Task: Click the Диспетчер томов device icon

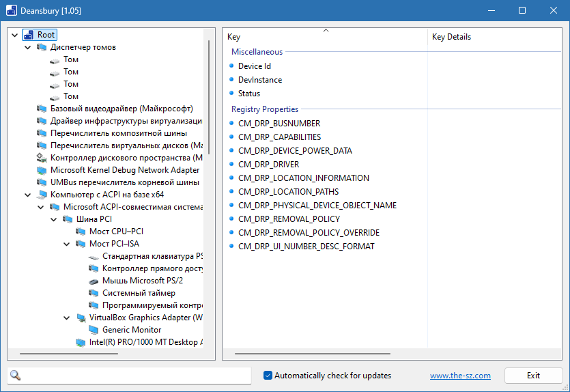Action: coord(42,47)
